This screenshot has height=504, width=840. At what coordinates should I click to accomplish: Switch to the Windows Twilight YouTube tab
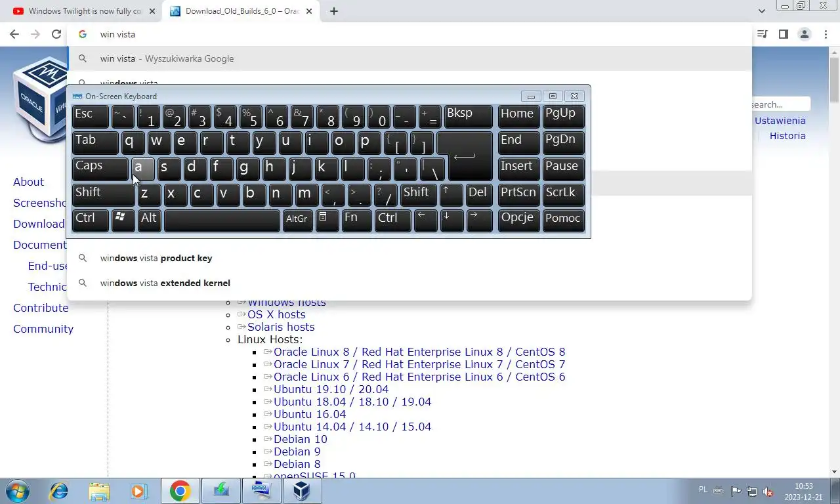[x=82, y=11]
